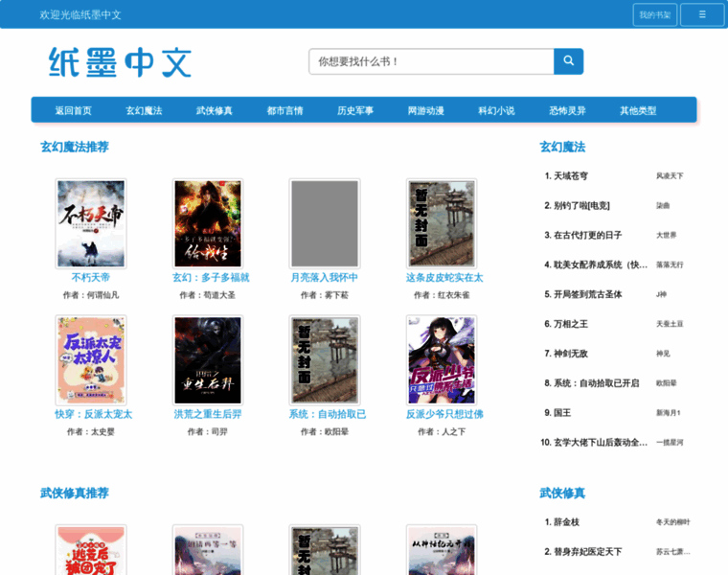
Task: Click the 欢迎光临纸墨中文 welcome text
Action: click(80, 15)
